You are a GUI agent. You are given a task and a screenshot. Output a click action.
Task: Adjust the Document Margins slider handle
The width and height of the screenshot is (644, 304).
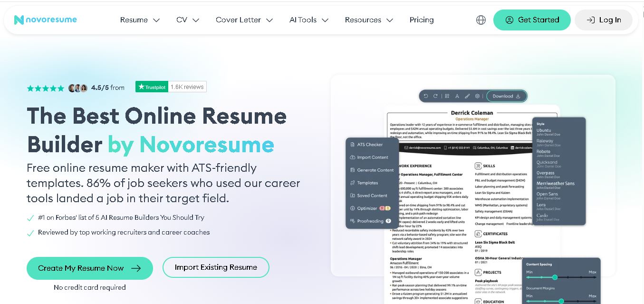561,301
